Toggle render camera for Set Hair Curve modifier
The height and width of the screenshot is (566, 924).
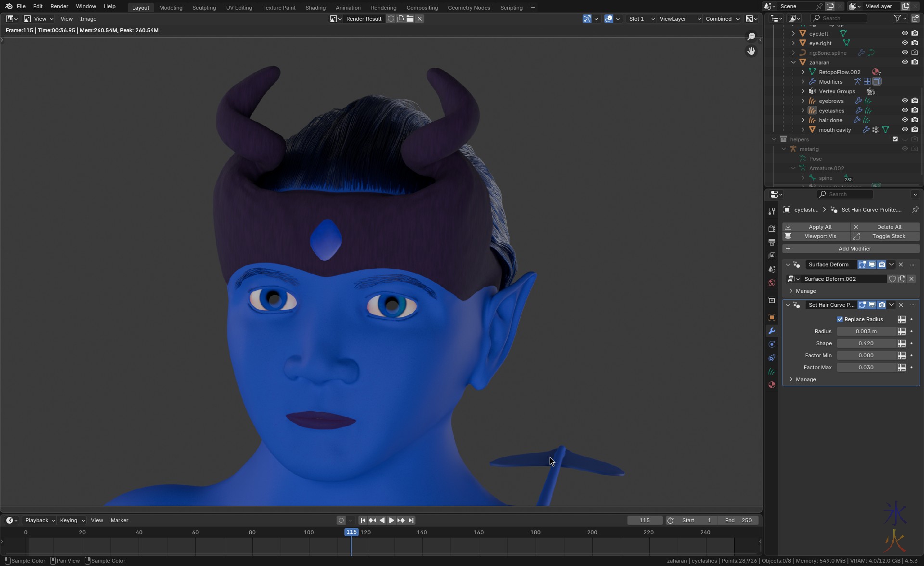coord(882,305)
